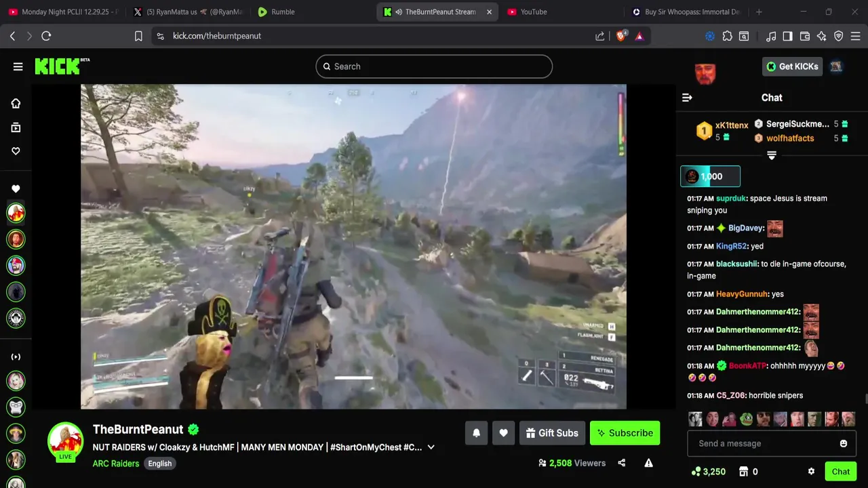Open xK1ttenx top gifter entry

point(723,131)
